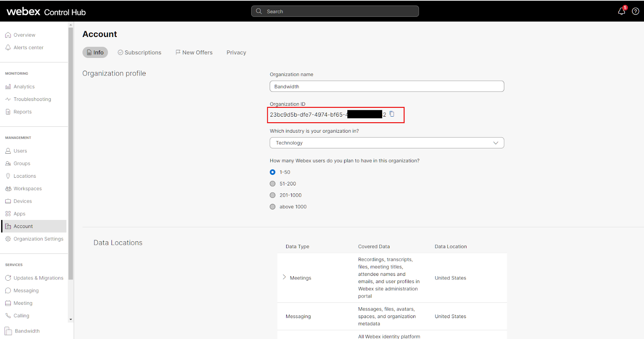The height and width of the screenshot is (339, 644).
Task: Open Users management page
Action: click(x=20, y=151)
